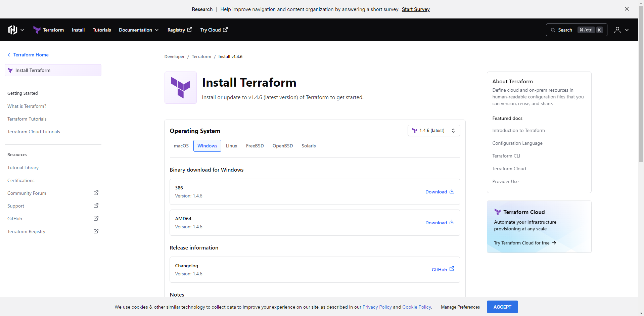Screen dimensions: 644x316
Task: Open the user account icon menu
Action: [617, 30]
